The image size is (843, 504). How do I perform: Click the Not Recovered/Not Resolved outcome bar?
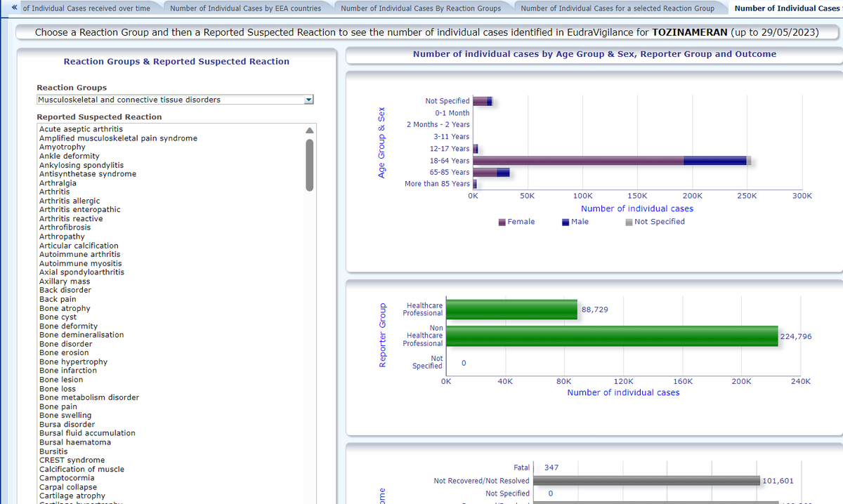click(646, 481)
